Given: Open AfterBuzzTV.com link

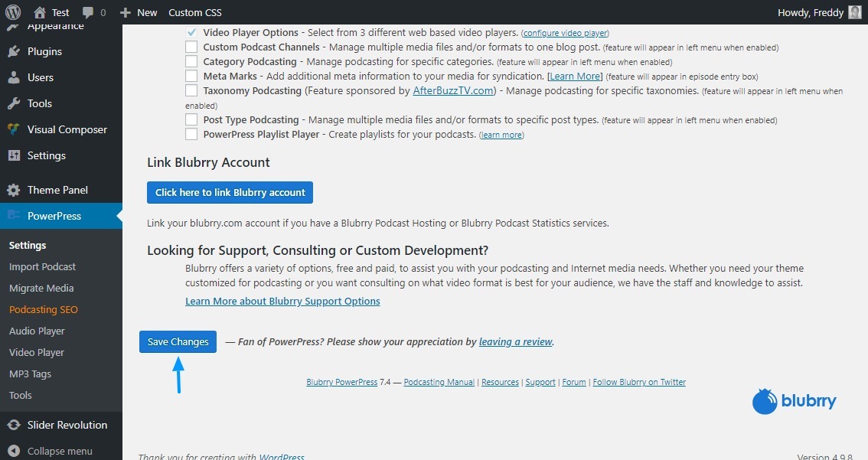Looking at the screenshot, I should click(453, 90).
